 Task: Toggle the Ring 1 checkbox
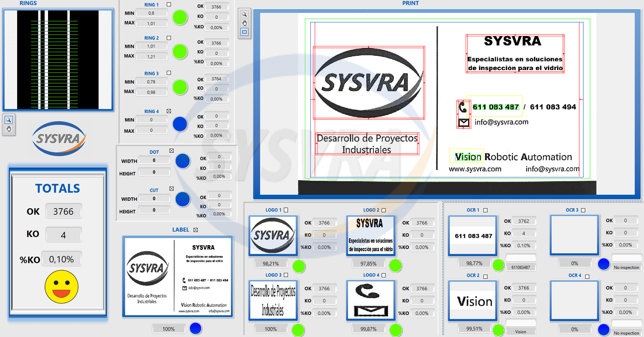(x=169, y=5)
